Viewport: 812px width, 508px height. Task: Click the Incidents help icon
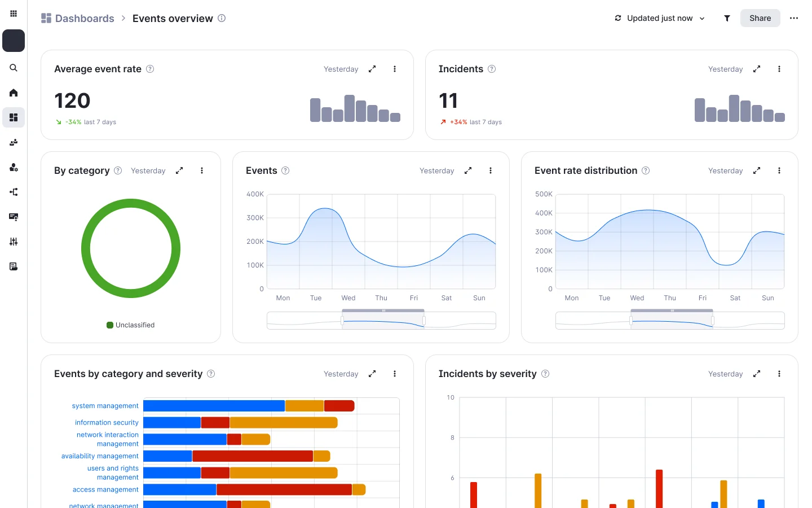(x=492, y=69)
